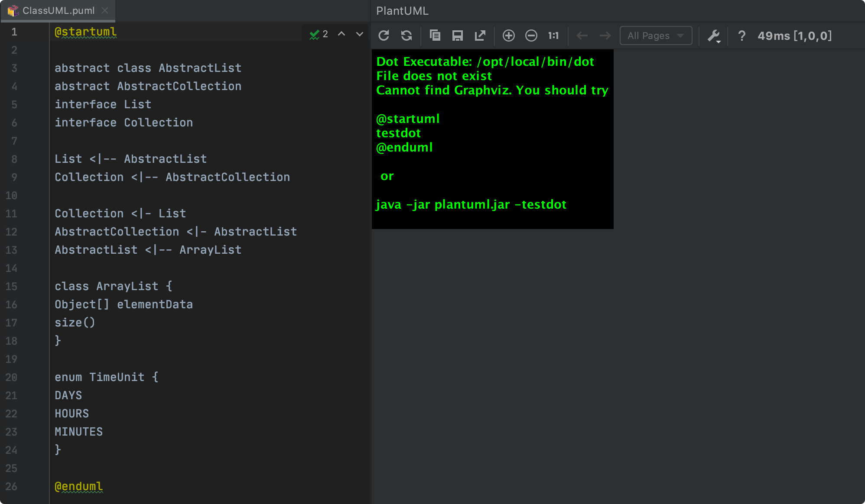Click 'AbstractCollection <|- AbstractList' line

pyautogui.click(x=176, y=232)
